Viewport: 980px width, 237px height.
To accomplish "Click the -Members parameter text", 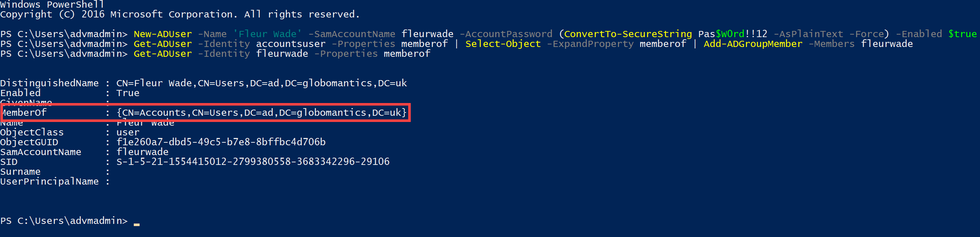I will [x=831, y=44].
